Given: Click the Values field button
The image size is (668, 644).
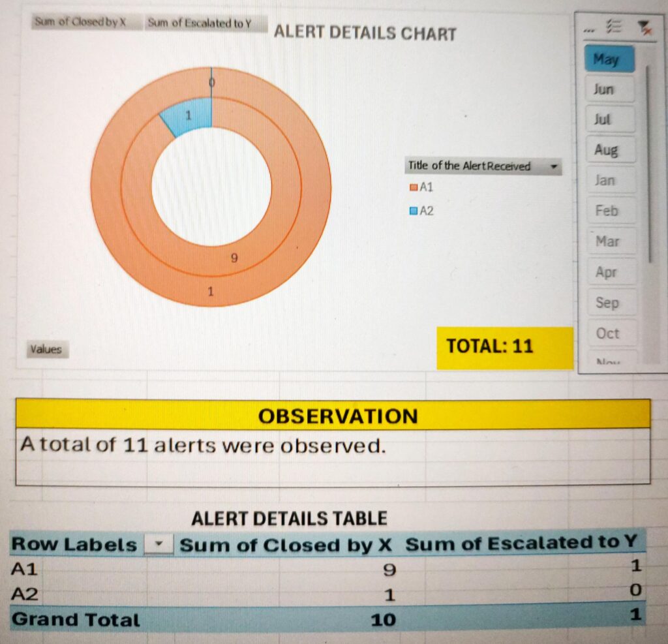Looking at the screenshot, I should [46, 350].
